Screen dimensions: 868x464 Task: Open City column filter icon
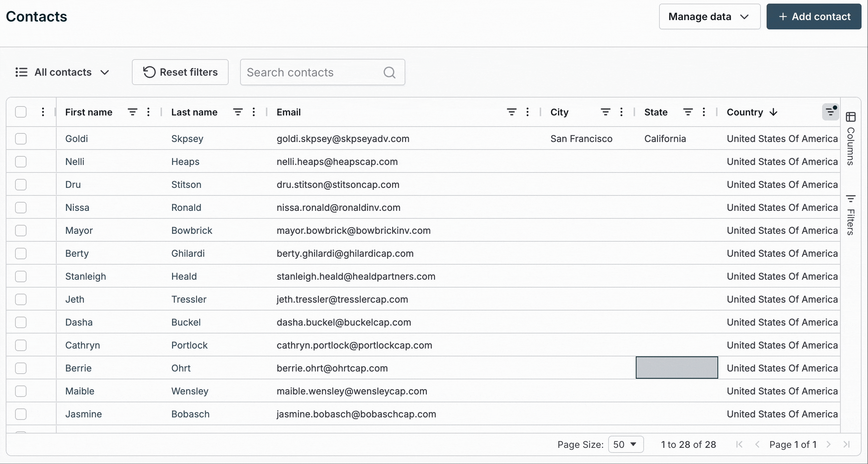click(606, 112)
